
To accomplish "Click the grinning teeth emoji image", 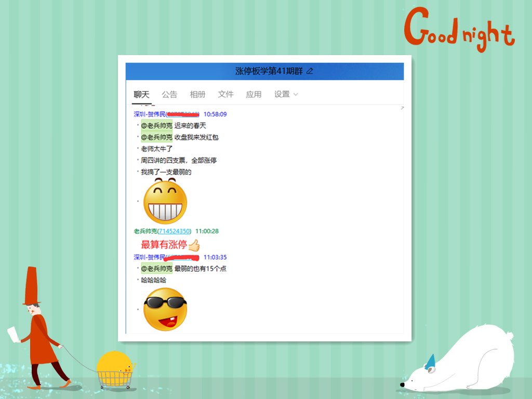I will [165, 201].
